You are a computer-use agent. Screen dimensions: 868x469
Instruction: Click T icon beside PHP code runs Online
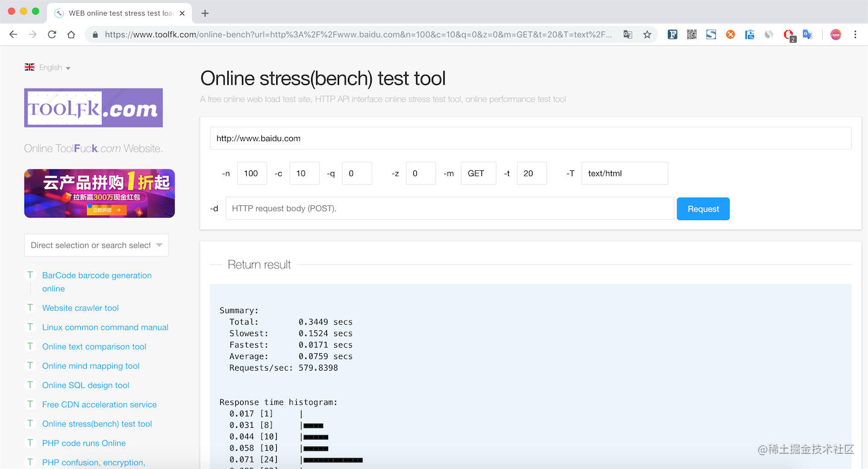(30, 442)
